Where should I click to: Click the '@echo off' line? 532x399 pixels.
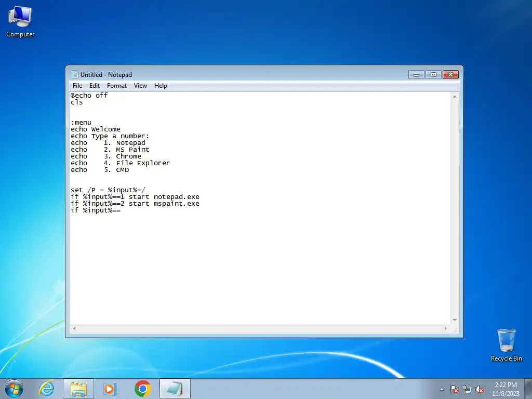pos(89,96)
